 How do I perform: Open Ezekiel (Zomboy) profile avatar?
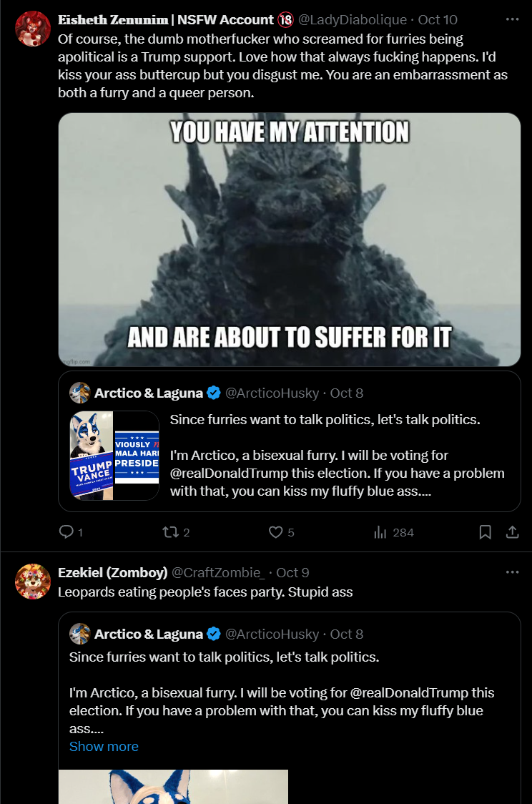pos(33,582)
